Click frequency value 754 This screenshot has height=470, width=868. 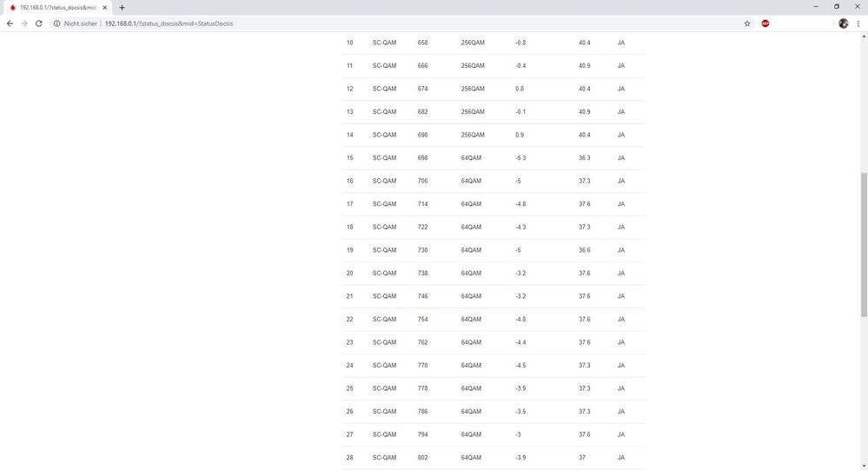[423, 320]
